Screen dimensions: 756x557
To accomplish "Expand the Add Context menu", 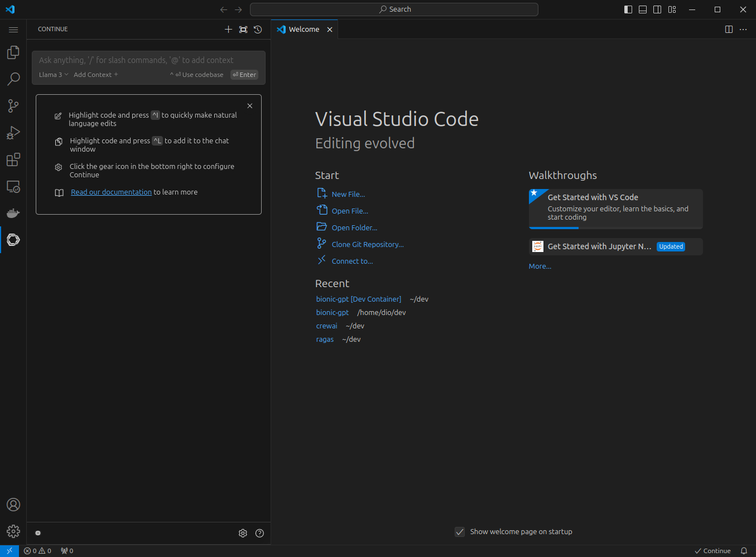I will click(x=95, y=75).
